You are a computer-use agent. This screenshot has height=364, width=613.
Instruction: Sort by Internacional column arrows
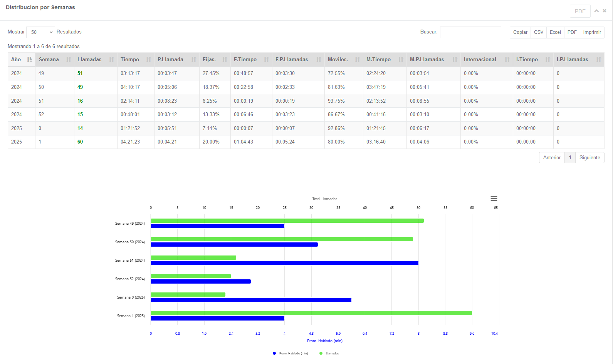507,60
